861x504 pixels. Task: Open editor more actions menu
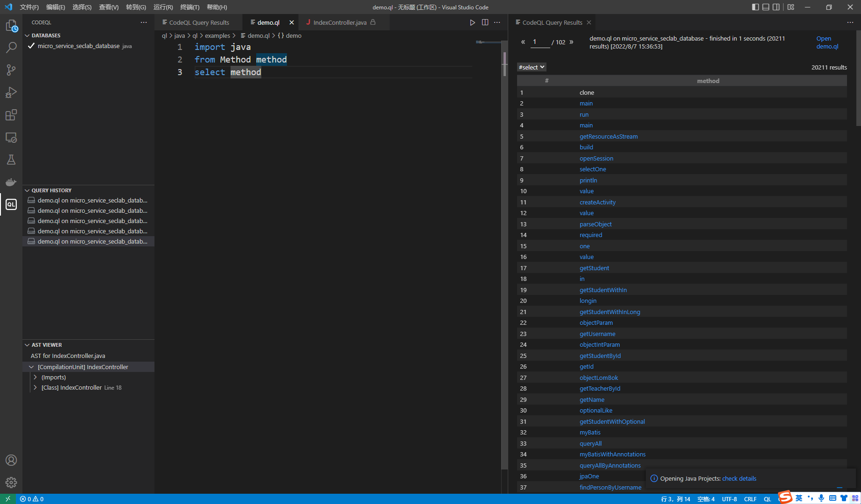[497, 22]
